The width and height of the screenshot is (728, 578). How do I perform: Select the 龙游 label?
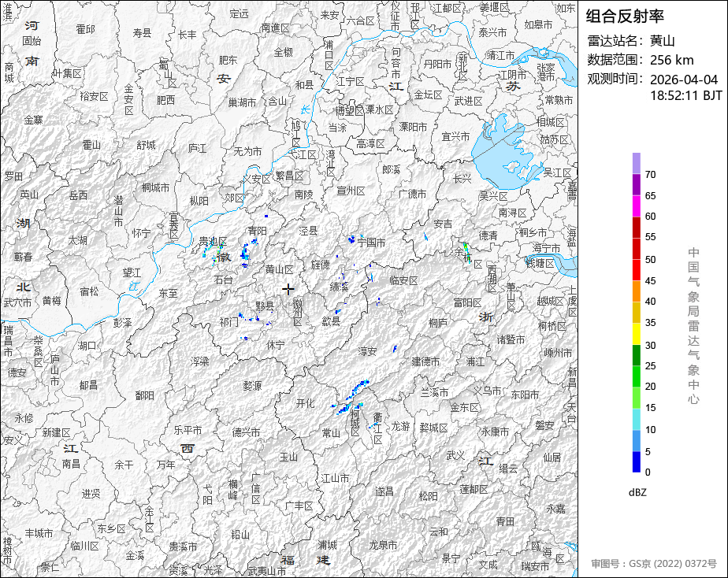click(400, 426)
